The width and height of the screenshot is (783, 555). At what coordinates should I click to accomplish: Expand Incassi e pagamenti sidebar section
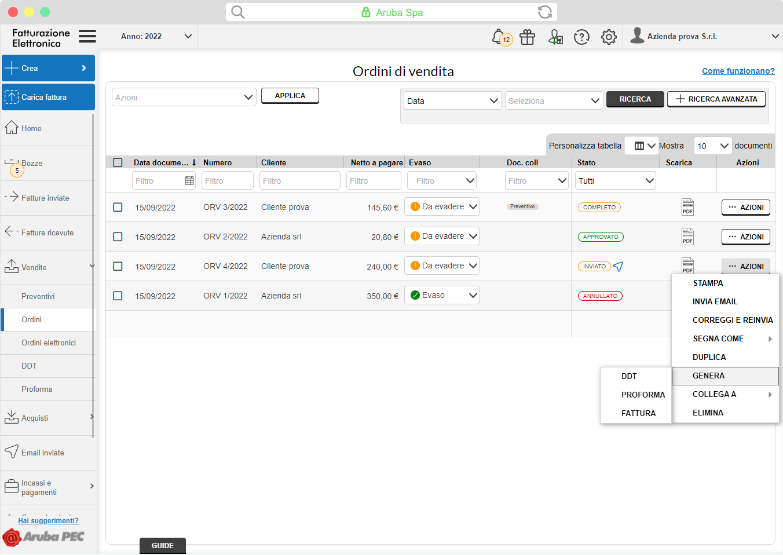tap(91, 486)
